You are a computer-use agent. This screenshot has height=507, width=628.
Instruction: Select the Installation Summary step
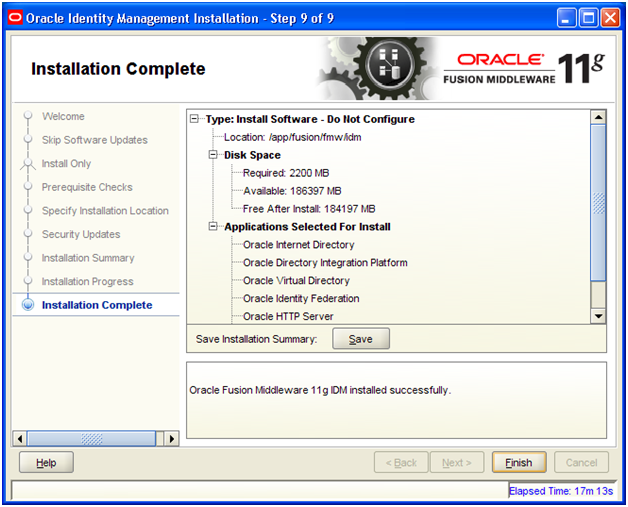pyautogui.click(x=88, y=258)
